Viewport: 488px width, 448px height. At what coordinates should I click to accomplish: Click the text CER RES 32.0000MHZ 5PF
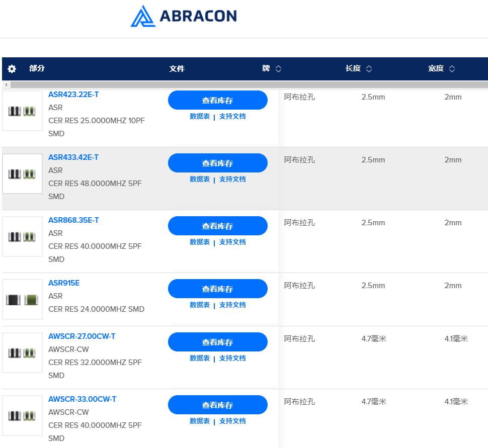(95, 362)
